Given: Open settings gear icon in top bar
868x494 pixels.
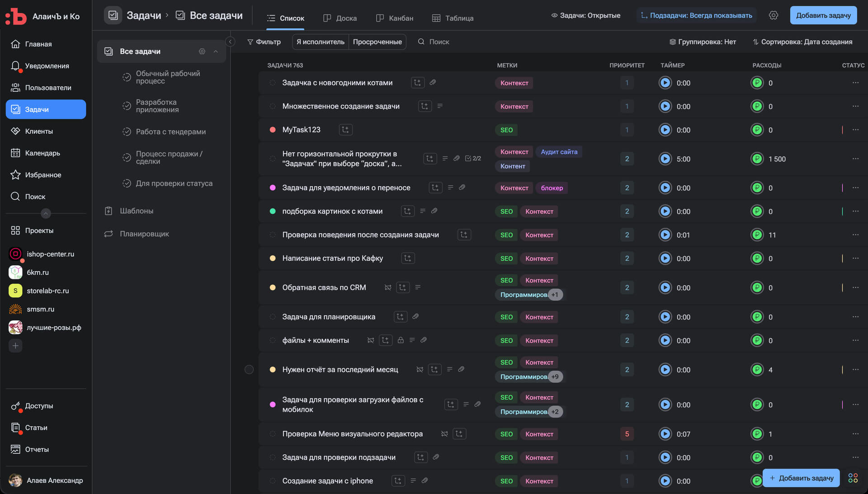Looking at the screenshot, I should pyautogui.click(x=774, y=15).
